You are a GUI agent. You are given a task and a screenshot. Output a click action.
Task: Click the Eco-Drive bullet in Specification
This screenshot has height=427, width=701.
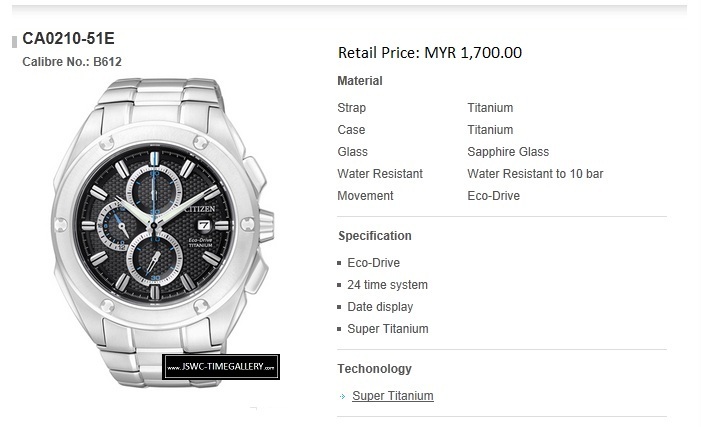[x=373, y=263]
